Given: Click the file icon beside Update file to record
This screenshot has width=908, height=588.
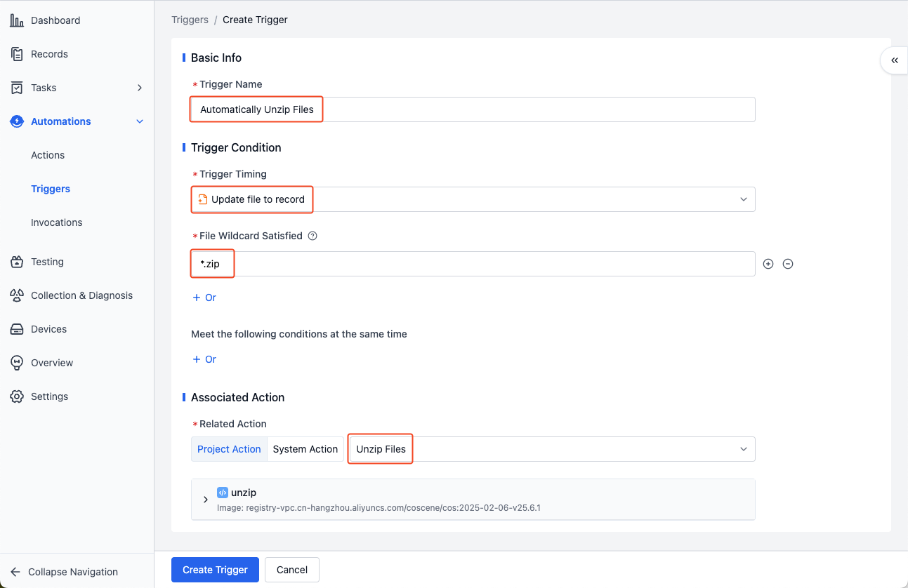Looking at the screenshot, I should pyautogui.click(x=203, y=199).
